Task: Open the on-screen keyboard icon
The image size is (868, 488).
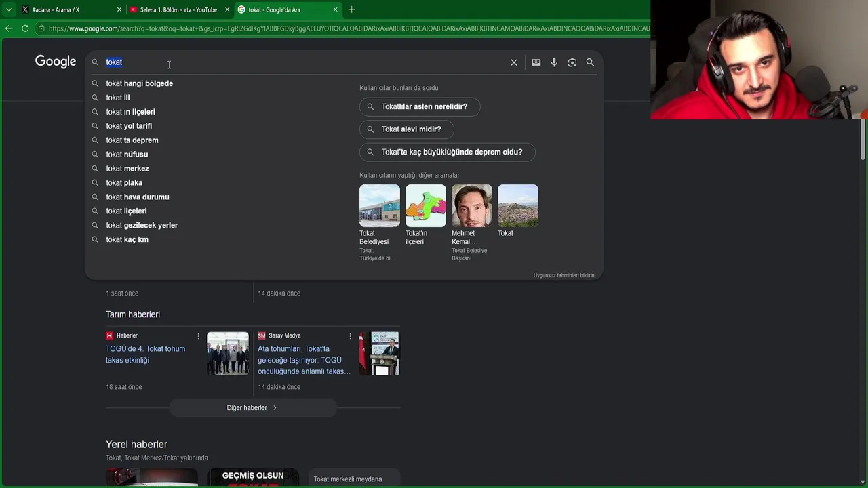Action: [536, 62]
